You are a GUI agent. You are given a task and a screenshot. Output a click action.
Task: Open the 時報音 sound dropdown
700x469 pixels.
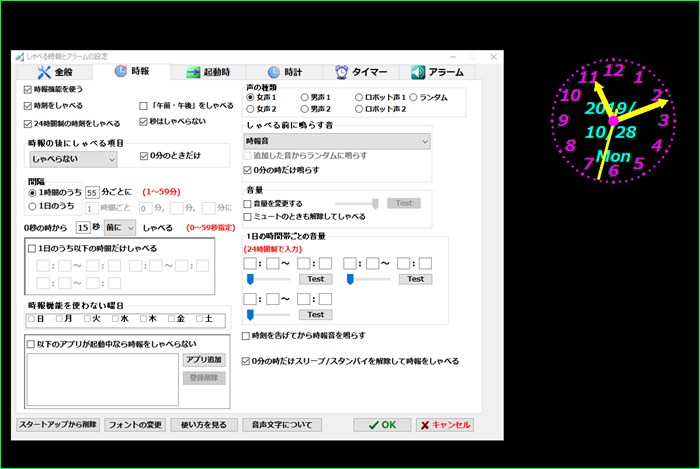pyautogui.click(x=337, y=141)
